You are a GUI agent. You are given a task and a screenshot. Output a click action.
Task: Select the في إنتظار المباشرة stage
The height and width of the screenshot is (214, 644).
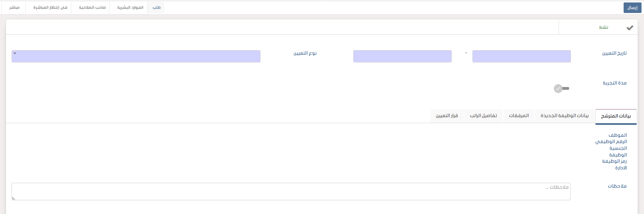coord(50,7)
